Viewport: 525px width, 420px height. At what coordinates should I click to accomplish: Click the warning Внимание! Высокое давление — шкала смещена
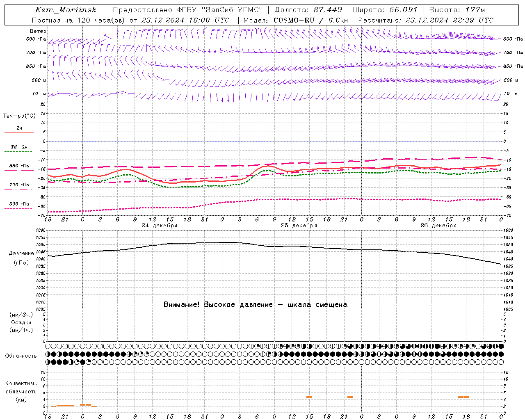pos(255,305)
